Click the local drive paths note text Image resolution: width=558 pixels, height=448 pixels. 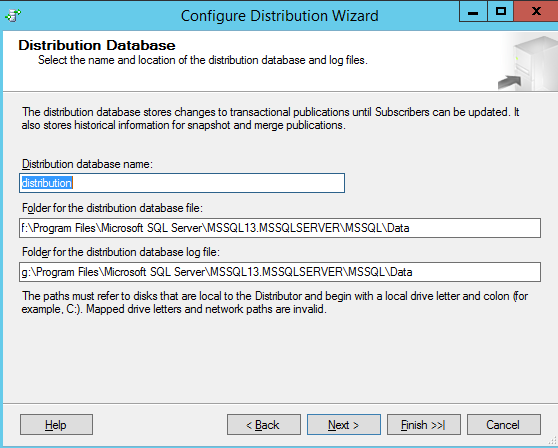(275, 302)
